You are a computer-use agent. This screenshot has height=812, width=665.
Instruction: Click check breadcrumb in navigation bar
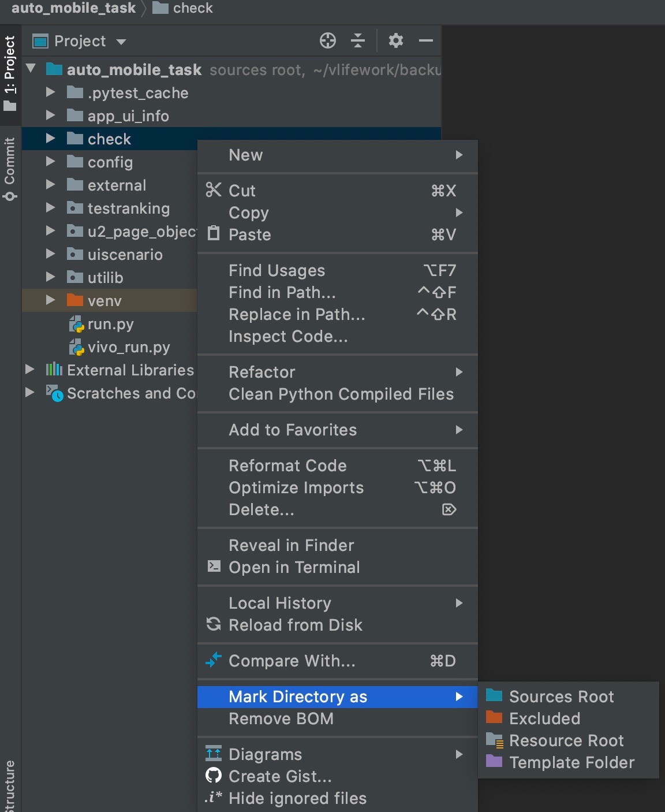192,8
